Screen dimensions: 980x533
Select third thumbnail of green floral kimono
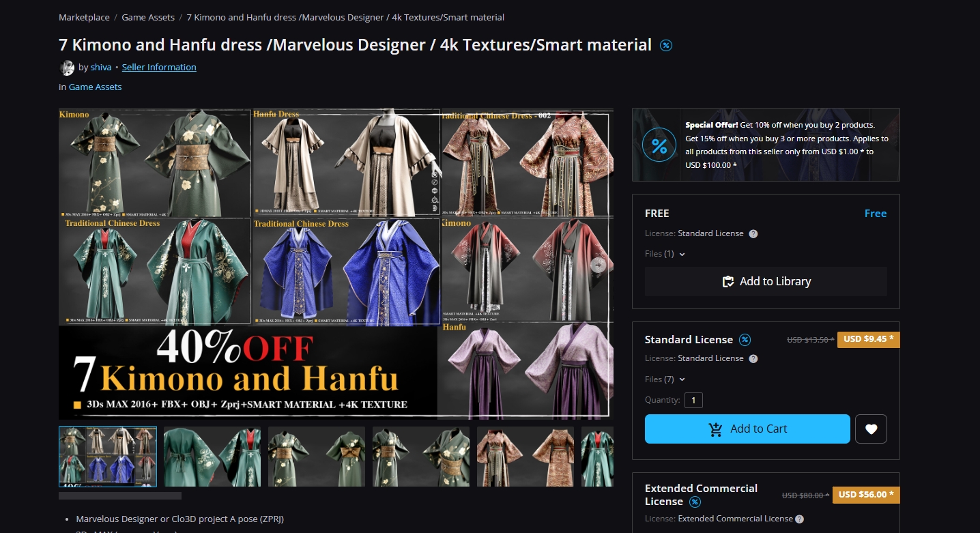pos(317,457)
